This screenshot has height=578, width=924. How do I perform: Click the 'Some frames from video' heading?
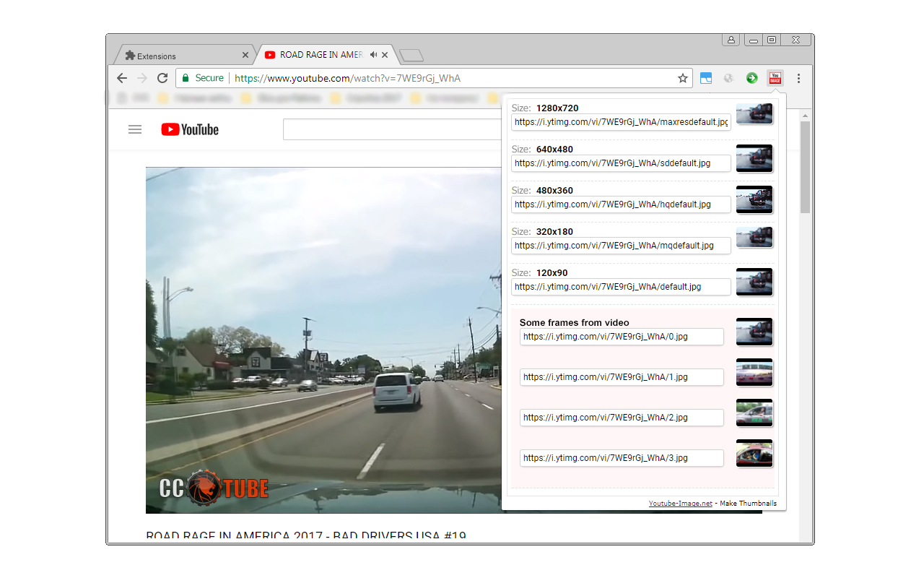[575, 322]
